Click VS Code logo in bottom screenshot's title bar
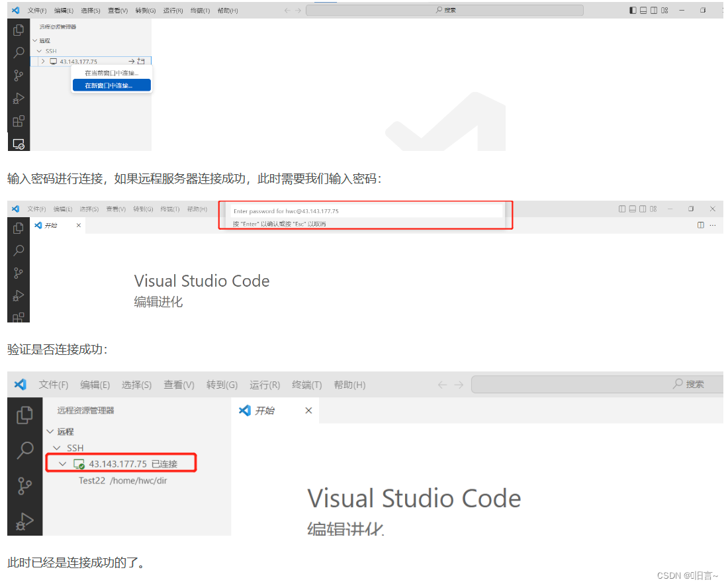Image resolution: width=728 pixels, height=586 pixels. coord(21,385)
